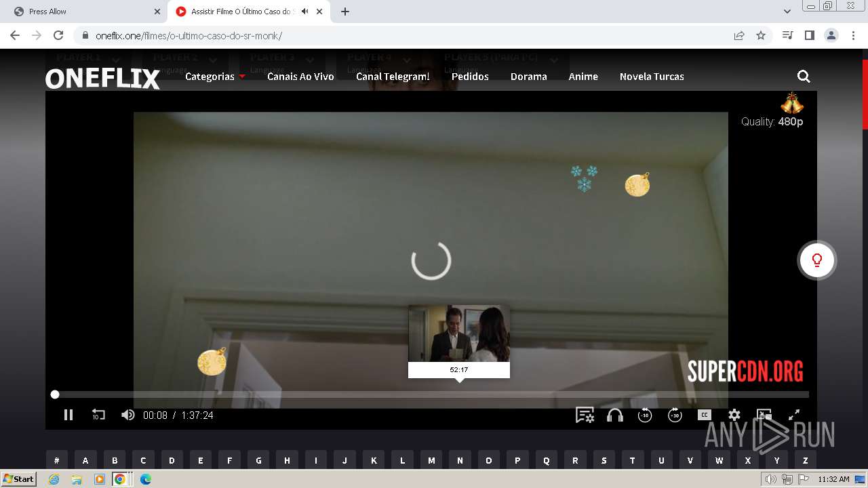Bookmark this page star

[x=761, y=35]
